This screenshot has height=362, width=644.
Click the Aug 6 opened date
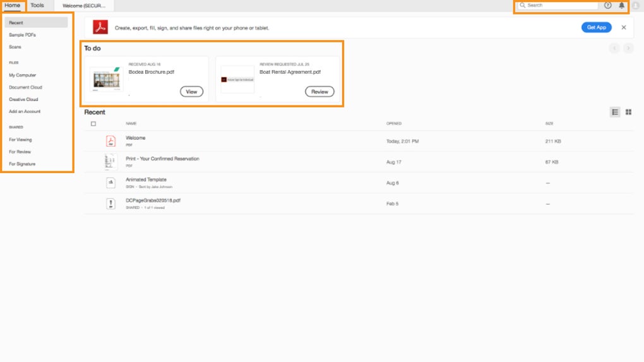tap(392, 183)
